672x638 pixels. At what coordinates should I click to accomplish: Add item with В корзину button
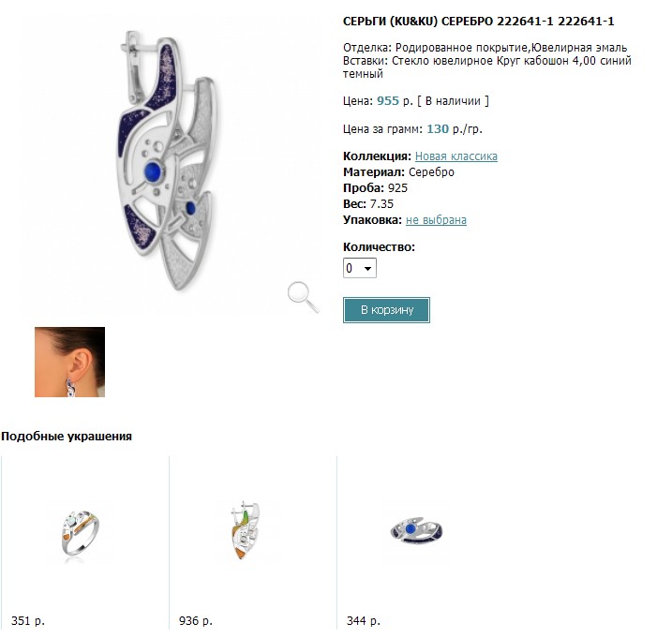pos(386,310)
